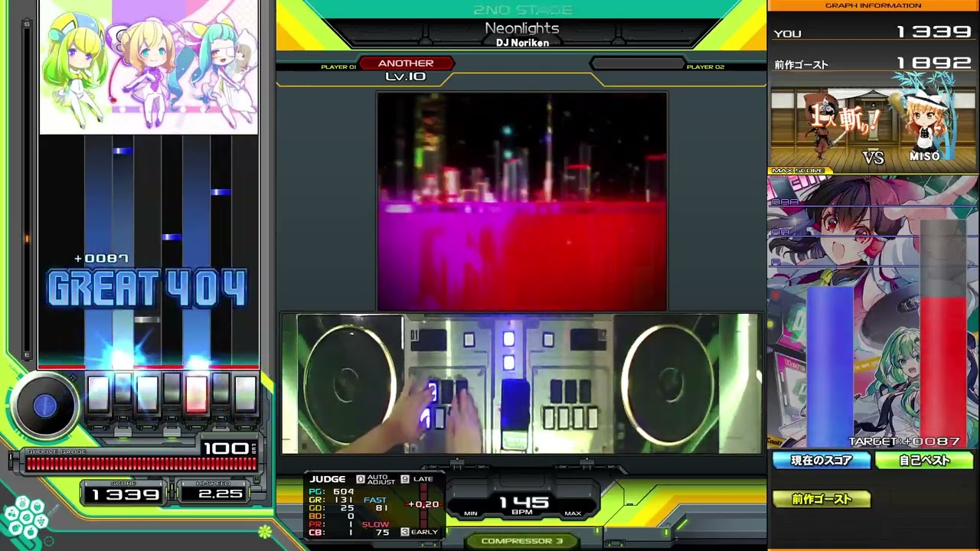Tap the third (white) key in key row
The width and height of the screenshot is (980, 551).
(147, 393)
